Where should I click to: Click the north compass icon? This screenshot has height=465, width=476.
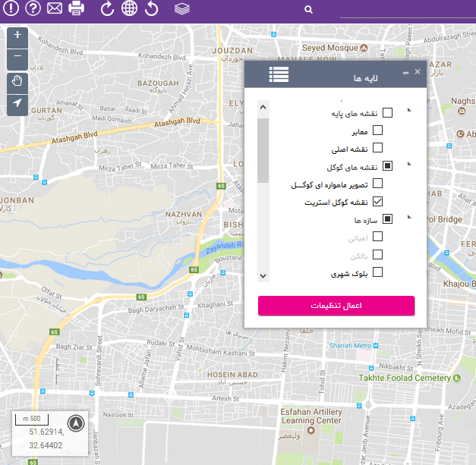click(x=76, y=423)
